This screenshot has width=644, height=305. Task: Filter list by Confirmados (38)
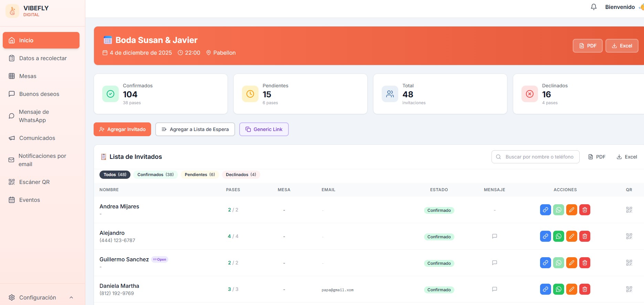click(156, 175)
